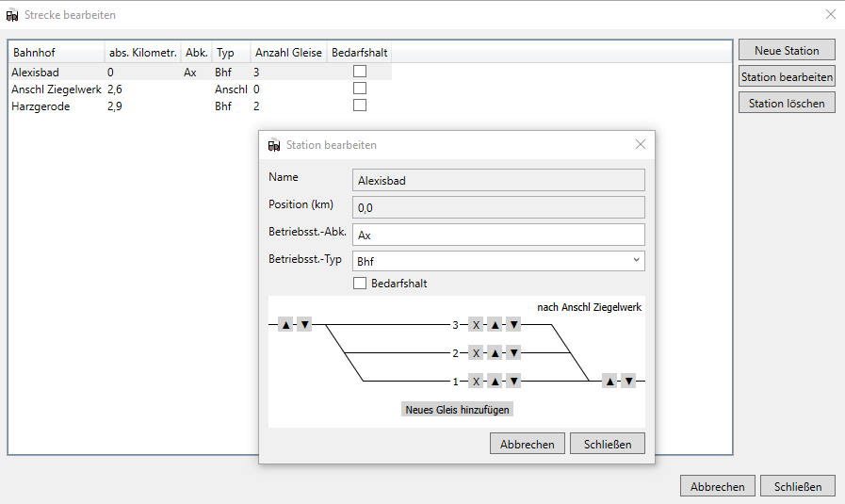Click Schließen in the Station bearbeiten dialog
845x504 pixels.
click(608, 444)
